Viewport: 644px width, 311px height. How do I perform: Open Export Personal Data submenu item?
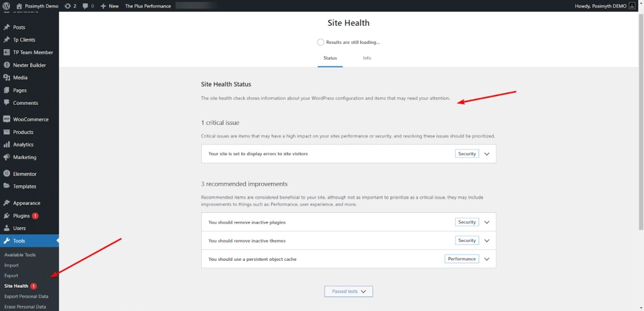(x=26, y=296)
